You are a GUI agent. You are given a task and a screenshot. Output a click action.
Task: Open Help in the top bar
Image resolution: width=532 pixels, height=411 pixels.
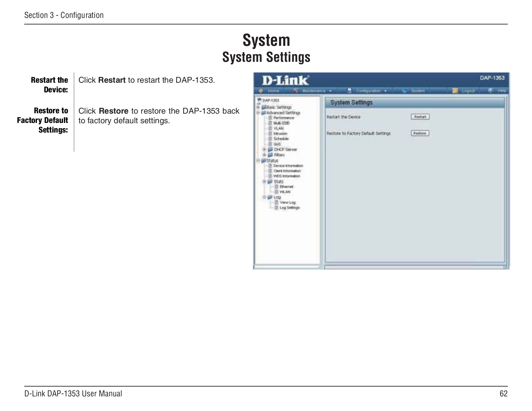coord(502,90)
